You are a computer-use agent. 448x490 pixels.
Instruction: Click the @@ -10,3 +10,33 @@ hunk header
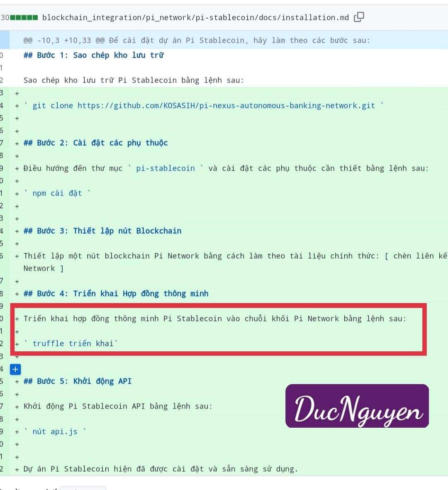click(x=196, y=40)
